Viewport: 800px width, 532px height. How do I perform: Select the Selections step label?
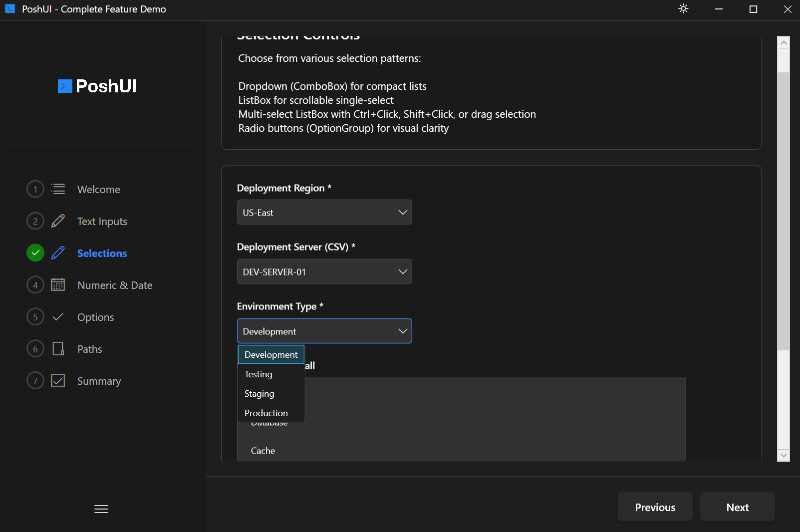[102, 254]
